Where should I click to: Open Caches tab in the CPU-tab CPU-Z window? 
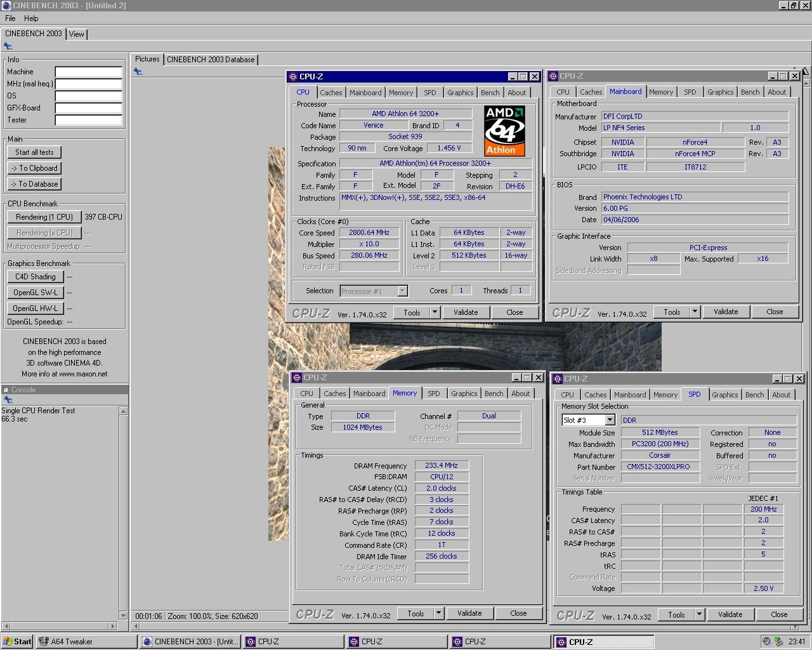[331, 93]
